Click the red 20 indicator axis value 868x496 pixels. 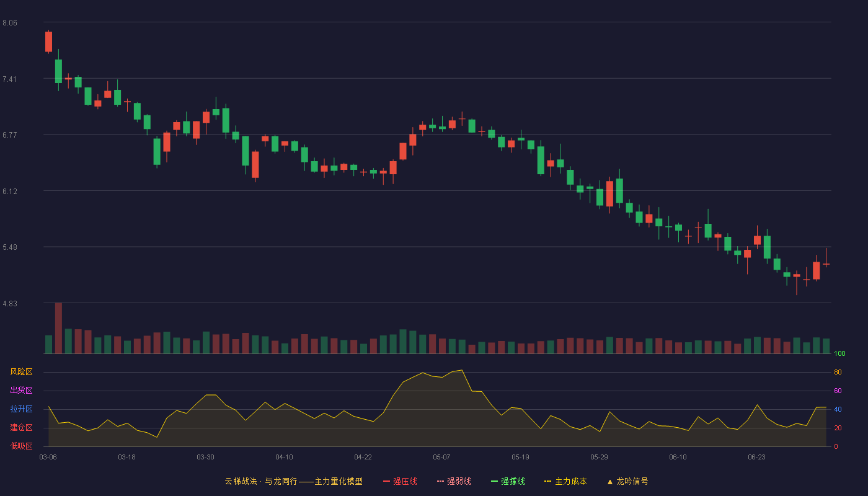click(x=838, y=428)
